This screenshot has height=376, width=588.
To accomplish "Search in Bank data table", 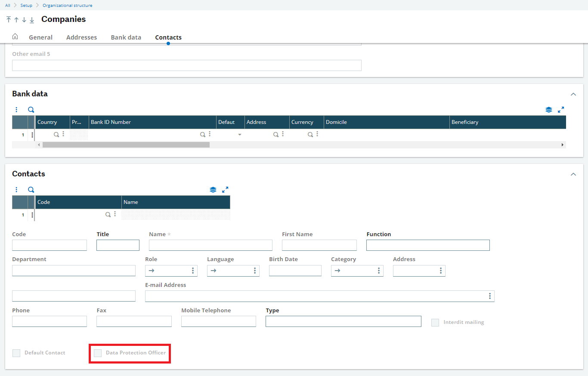I will [x=31, y=110].
